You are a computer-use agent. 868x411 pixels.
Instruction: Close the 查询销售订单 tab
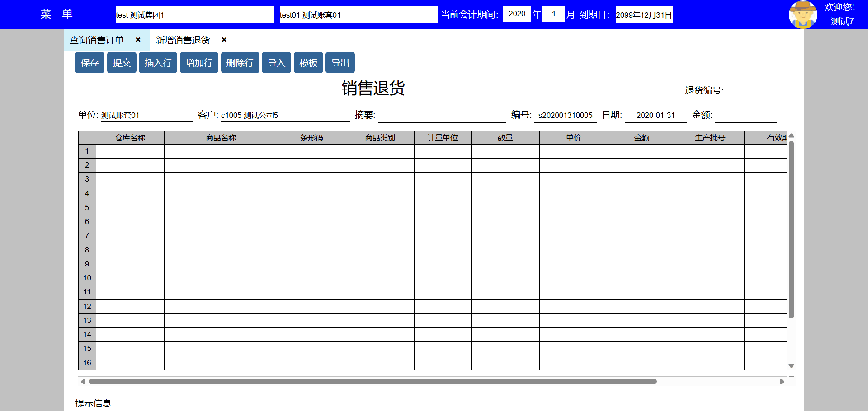point(138,40)
